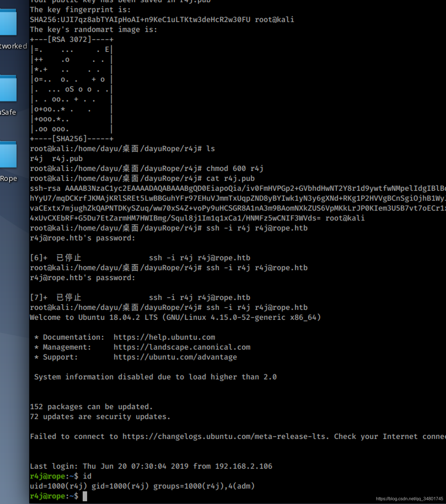Click the 'ssh-rsa AAAAB3NzaC1yc2E' key line
The image size is (446, 504).
coord(238,188)
